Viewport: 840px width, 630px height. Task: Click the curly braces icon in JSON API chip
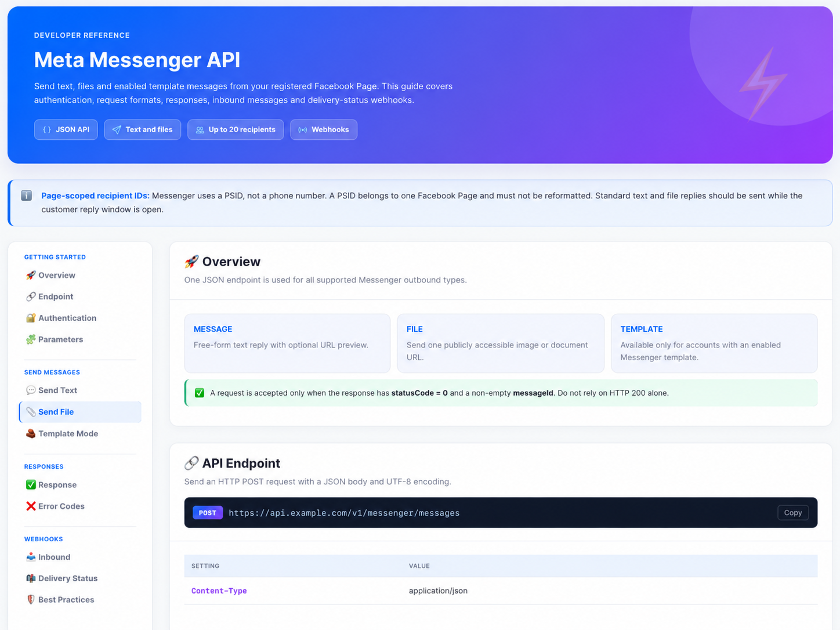point(47,130)
